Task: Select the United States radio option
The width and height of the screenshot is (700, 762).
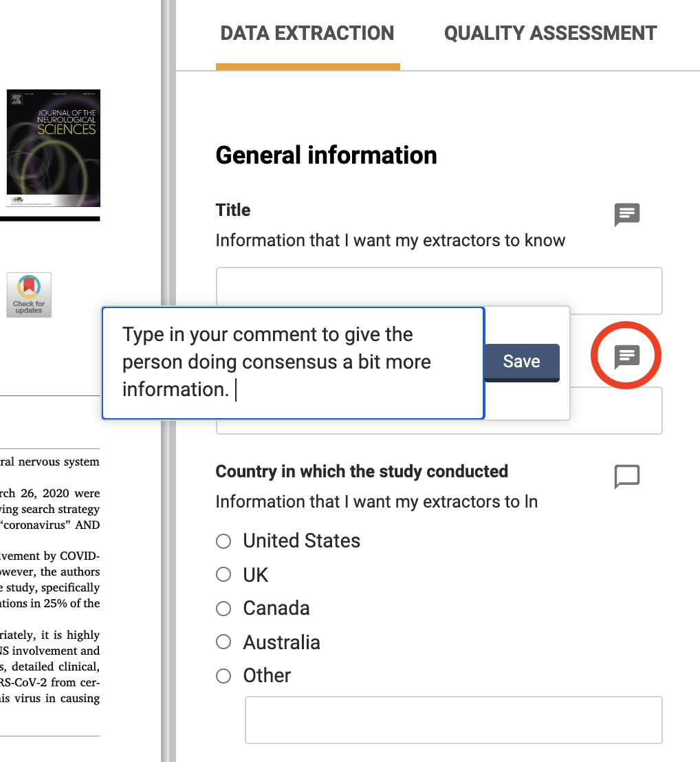Action: tap(223, 541)
